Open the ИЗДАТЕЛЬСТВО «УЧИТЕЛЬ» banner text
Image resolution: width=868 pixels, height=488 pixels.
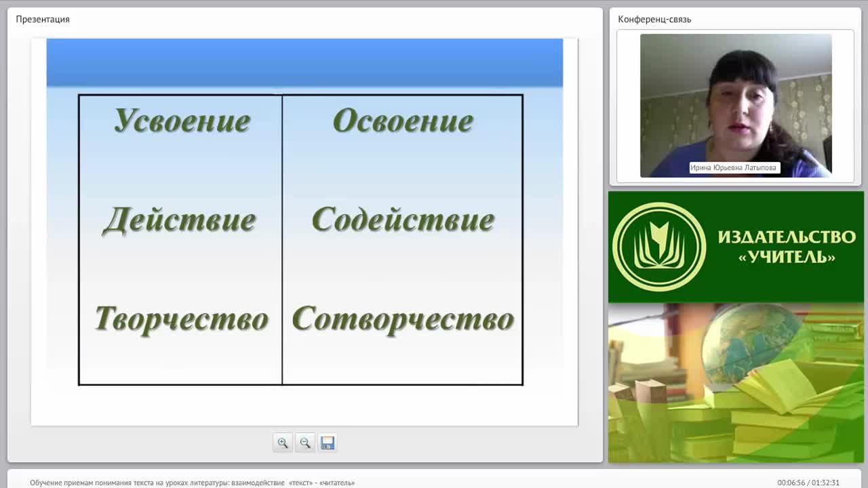[x=787, y=247]
